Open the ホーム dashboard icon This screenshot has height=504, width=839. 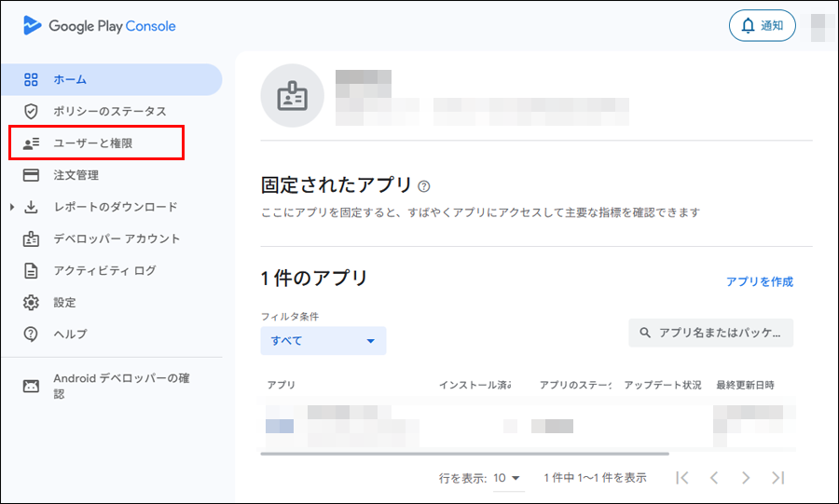(31, 79)
